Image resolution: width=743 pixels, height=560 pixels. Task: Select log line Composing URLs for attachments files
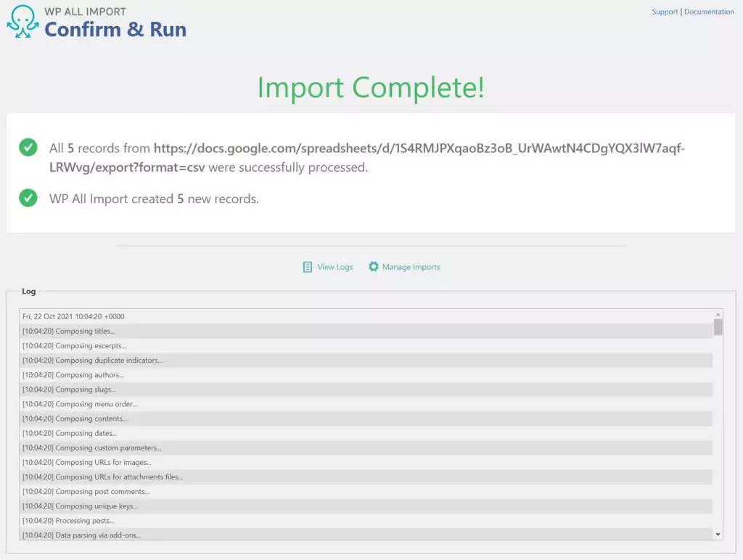click(x=366, y=477)
